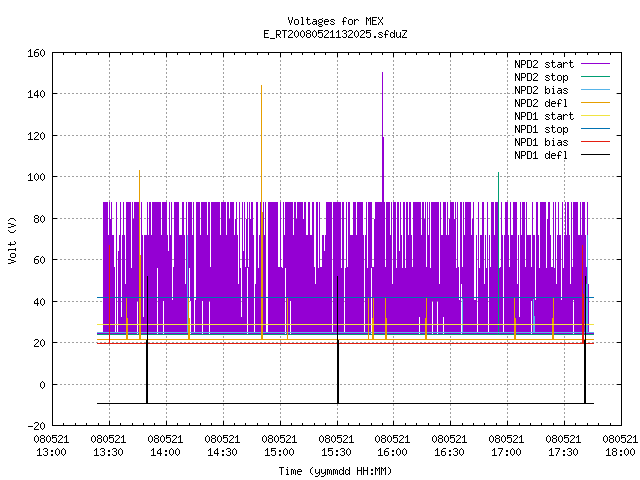Click the x-axis label 080521 13:30
This screenshot has height=480, width=640.
[x=108, y=445]
